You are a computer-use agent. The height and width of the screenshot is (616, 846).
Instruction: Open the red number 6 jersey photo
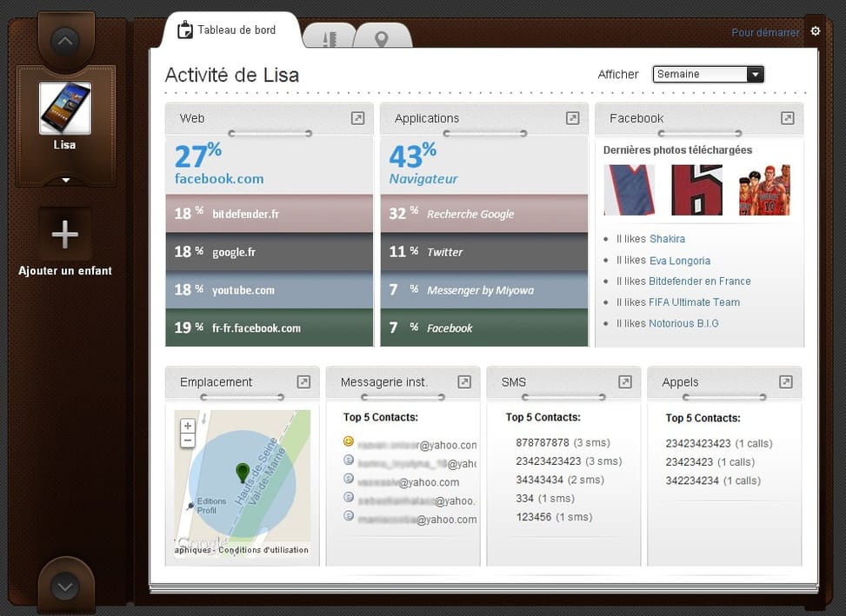[696, 190]
